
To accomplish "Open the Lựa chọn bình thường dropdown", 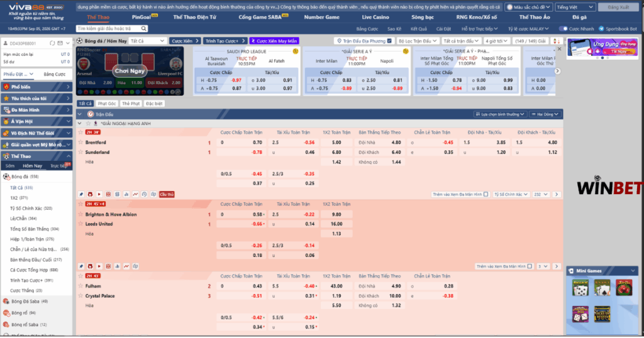I will click(x=500, y=114).
